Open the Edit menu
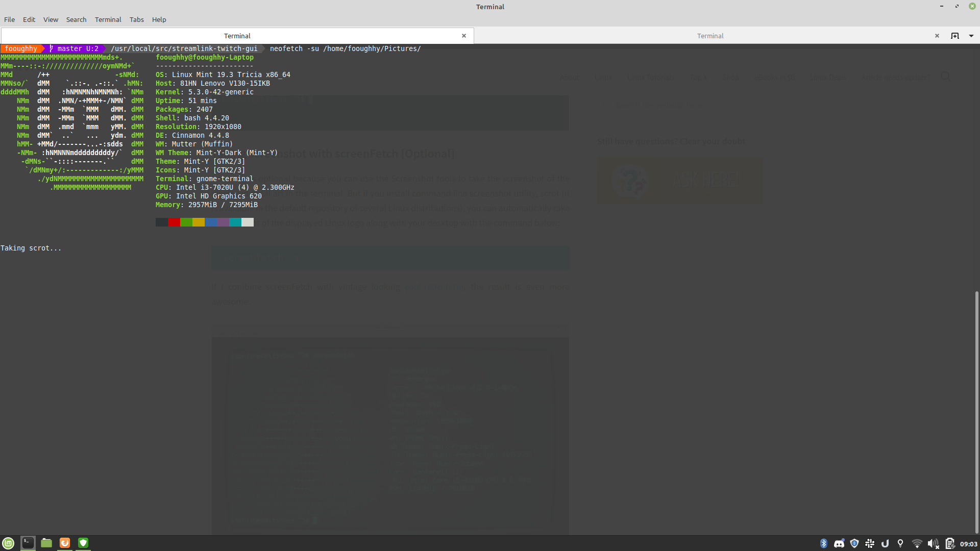The height and width of the screenshot is (551, 980). coord(29,19)
